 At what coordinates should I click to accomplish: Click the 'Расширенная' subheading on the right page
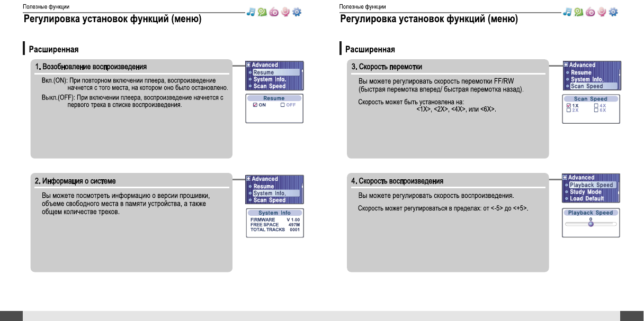pyautogui.click(x=370, y=50)
